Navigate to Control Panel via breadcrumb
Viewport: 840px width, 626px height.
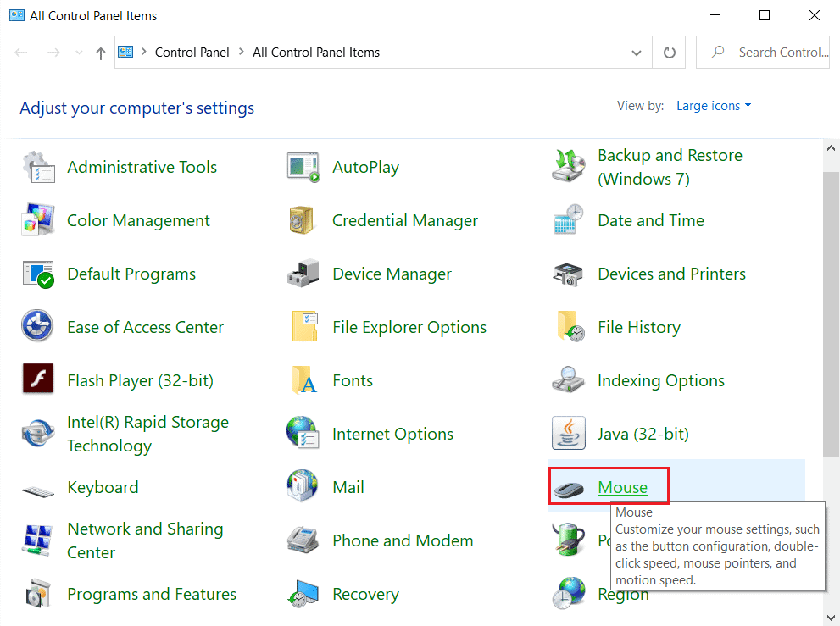tap(192, 52)
